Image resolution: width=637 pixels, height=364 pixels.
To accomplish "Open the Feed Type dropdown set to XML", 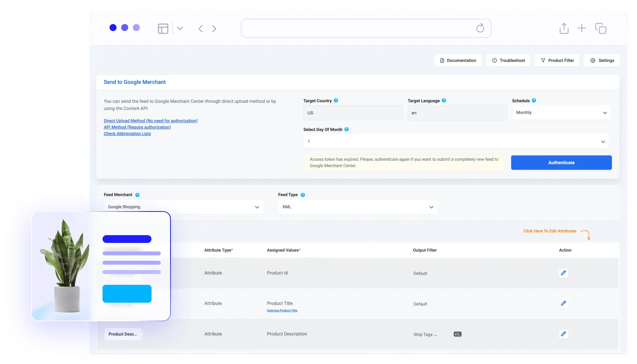I will (x=358, y=207).
